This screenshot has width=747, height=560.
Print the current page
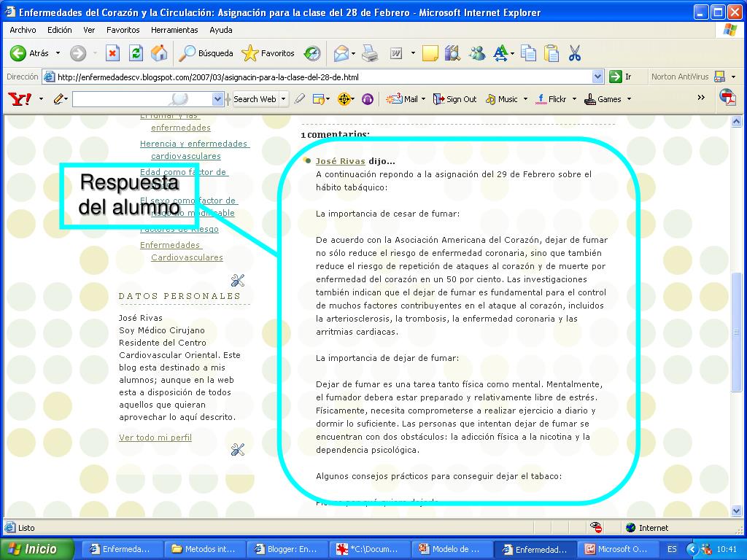pos(370,53)
